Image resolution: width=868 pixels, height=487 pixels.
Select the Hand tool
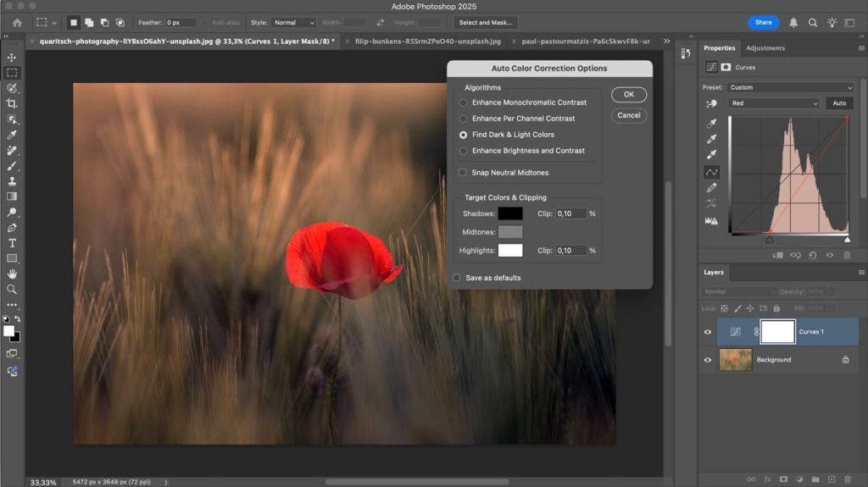12,274
